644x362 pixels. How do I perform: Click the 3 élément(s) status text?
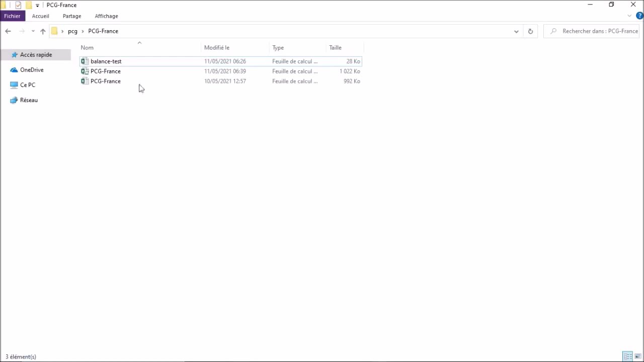pyautogui.click(x=21, y=356)
